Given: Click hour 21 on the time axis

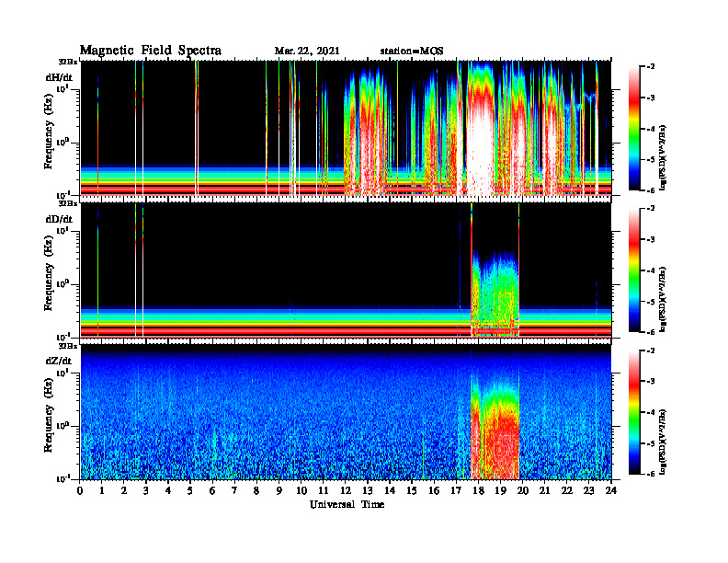Looking at the screenshot, I should pyautogui.click(x=544, y=490).
